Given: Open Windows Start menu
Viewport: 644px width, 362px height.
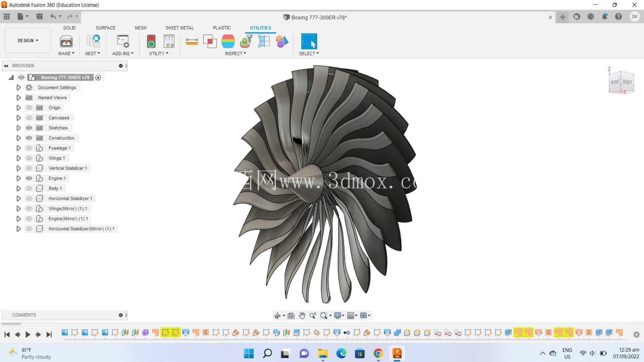Looking at the screenshot, I should 249,353.
